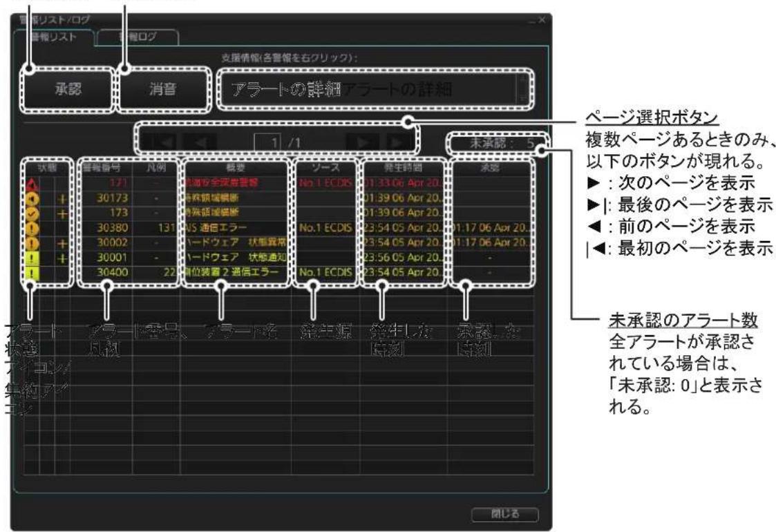Select alert number 30002

[112, 242]
